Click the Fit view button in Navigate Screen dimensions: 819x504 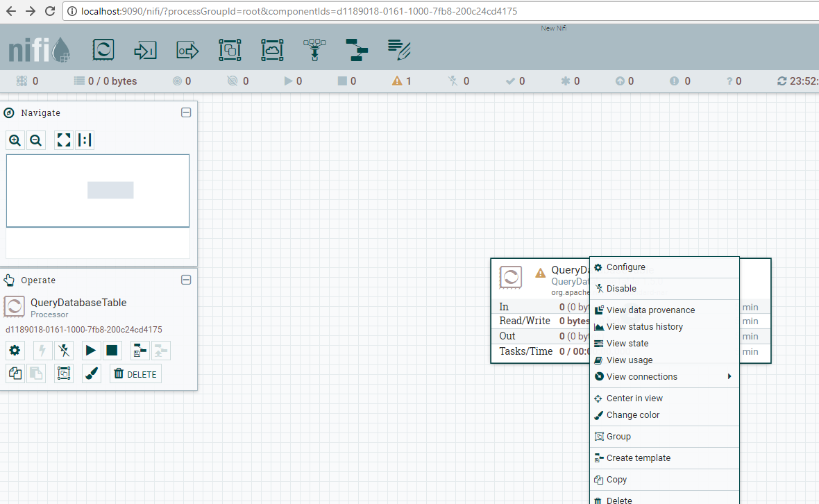(64, 140)
